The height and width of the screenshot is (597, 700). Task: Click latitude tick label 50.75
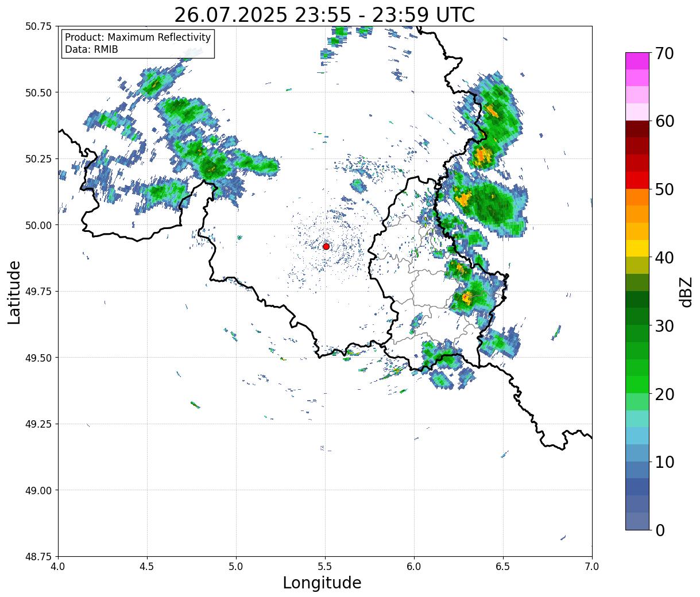point(39,26)
